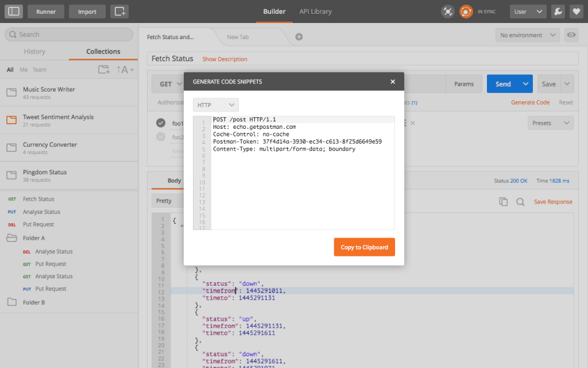Click the sync status indicator icon

[466, 11]
